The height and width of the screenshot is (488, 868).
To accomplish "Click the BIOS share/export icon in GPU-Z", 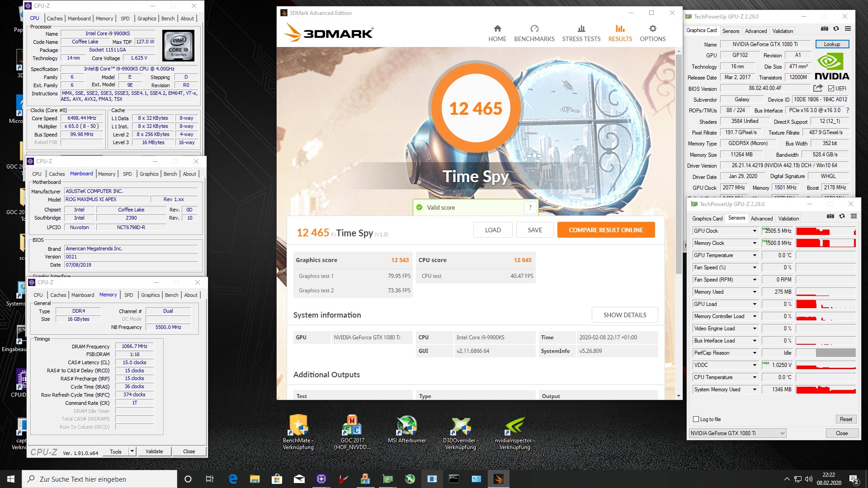I will (817, 89).
